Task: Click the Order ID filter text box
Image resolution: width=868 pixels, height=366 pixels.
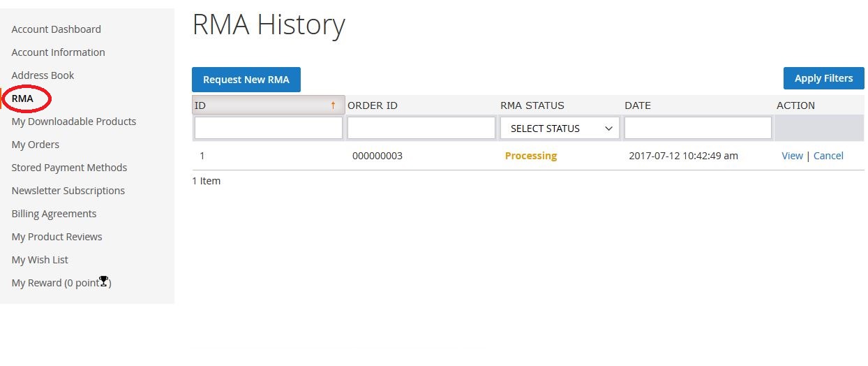Action: 421,128
